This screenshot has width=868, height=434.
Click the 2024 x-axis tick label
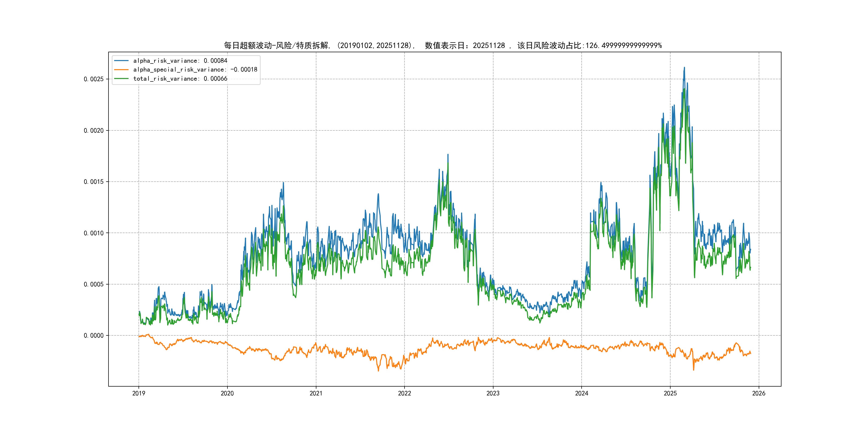582,393
